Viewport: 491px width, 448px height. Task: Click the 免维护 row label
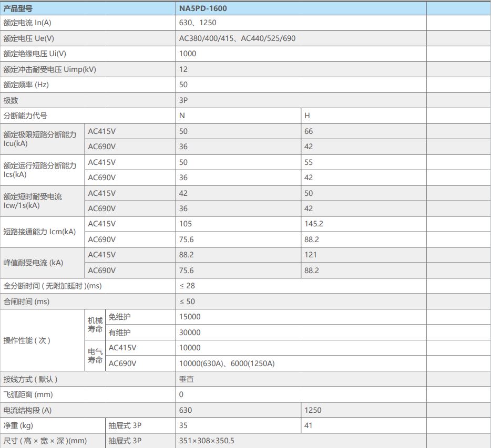[x=119, y=317]
